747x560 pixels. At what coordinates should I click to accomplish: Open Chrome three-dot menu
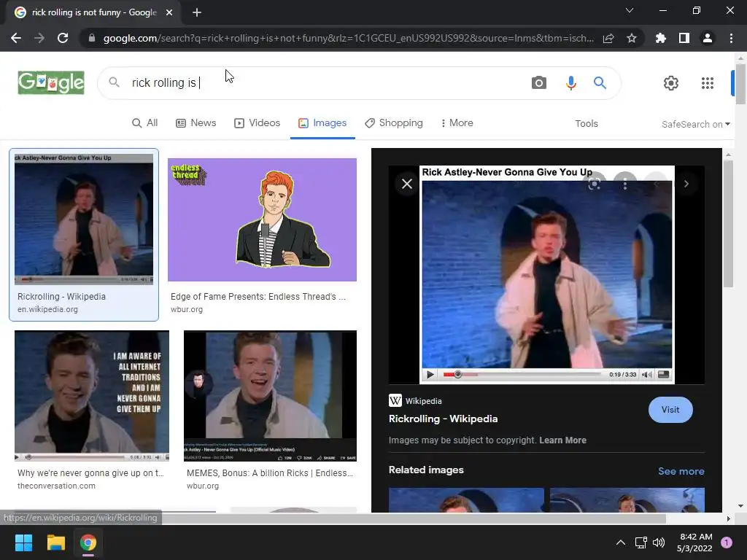click(731, 38)
